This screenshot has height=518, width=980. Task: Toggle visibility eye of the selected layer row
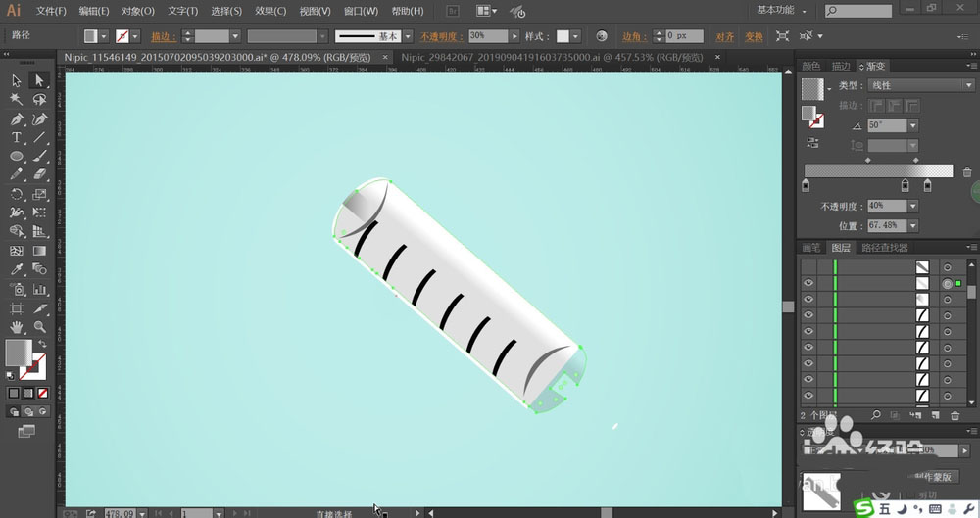coord(808,283)
